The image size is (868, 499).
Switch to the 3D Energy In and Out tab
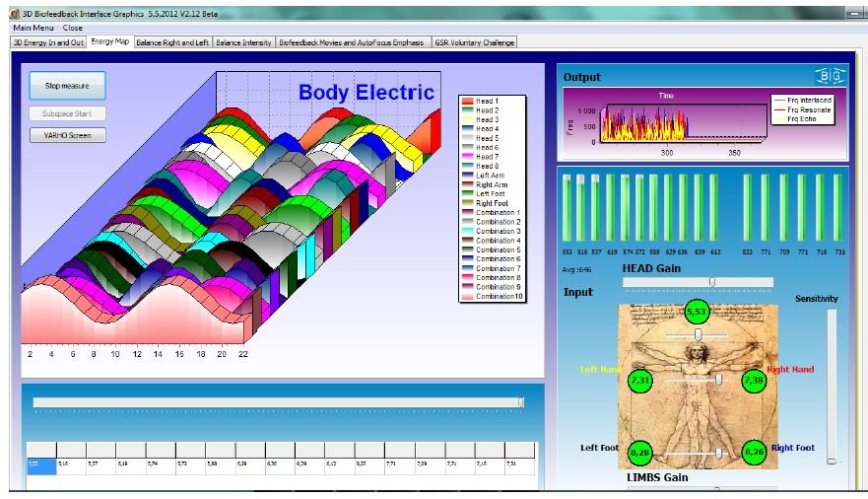46,42
